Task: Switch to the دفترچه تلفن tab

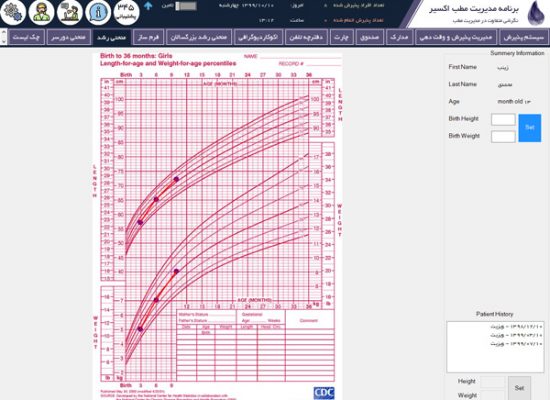Action: click(x=307, y=37)
